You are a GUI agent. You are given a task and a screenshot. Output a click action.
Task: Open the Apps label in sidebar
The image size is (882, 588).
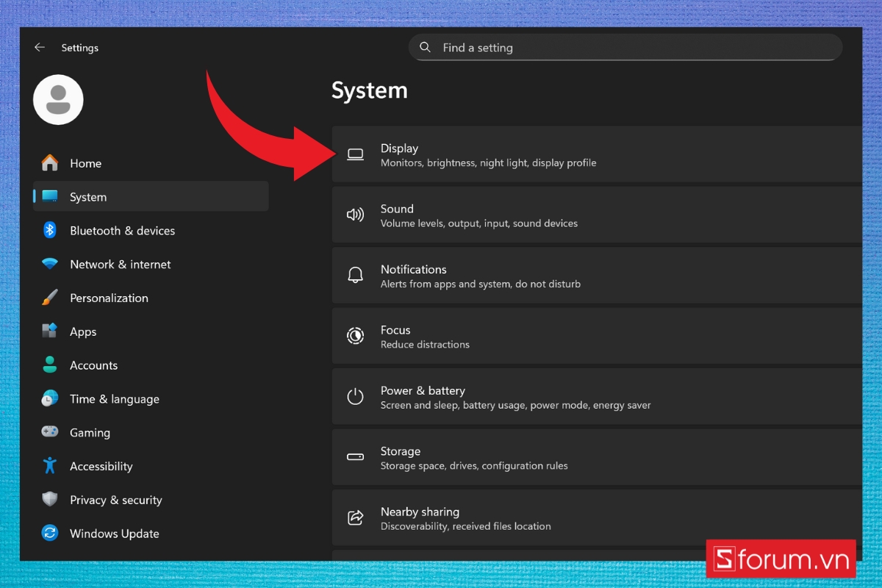[x=83, y=332]
